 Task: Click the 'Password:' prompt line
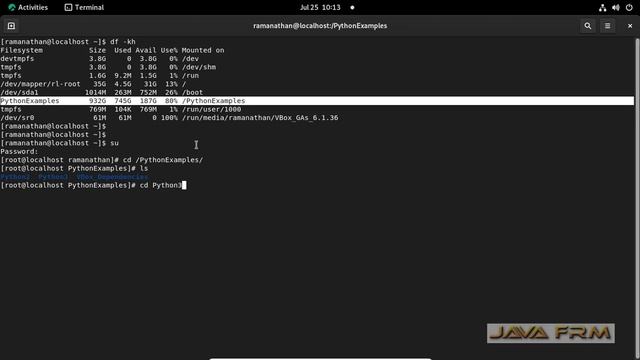coord(19,152)
